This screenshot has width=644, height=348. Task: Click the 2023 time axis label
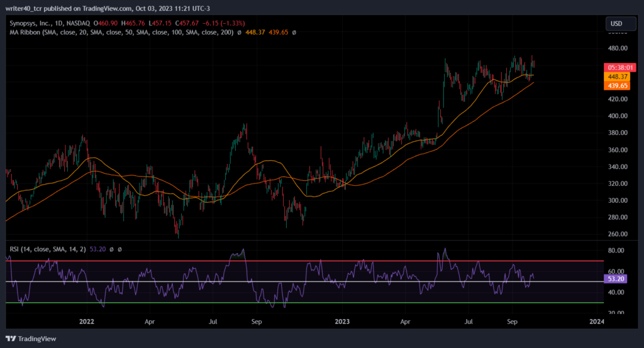click(342, 322)
